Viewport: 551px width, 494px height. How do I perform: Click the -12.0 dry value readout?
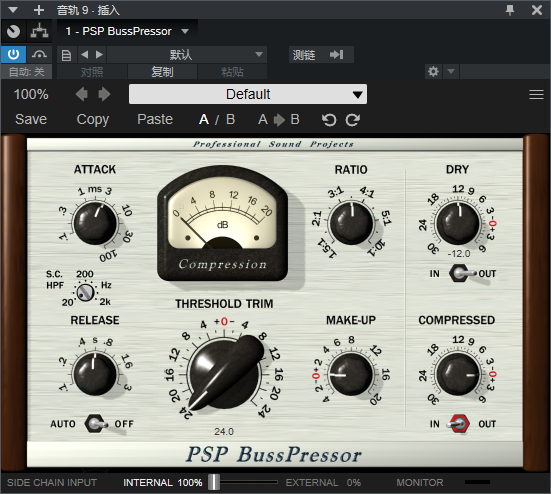459,253
